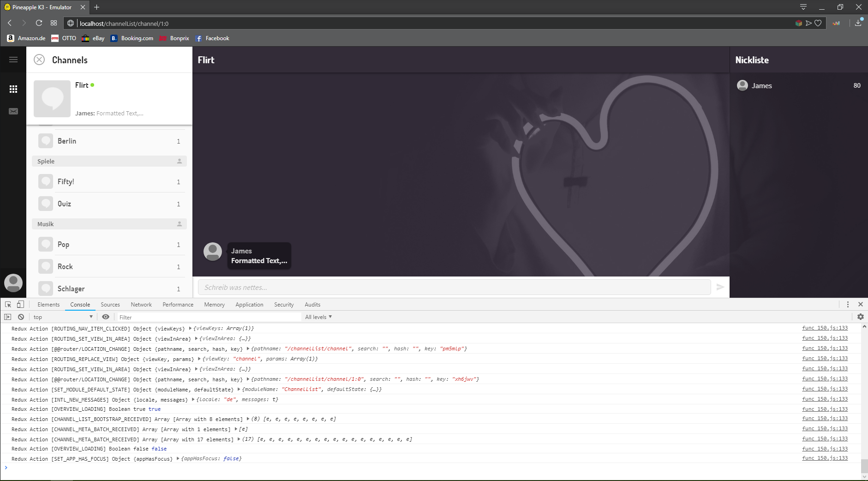This screenshot has width=868, height=481.
Task: Expand the ROUTING_NAV_ITEM_CLICKED viewKeys object
Action: pyautogui.click(x=191, y=329)
